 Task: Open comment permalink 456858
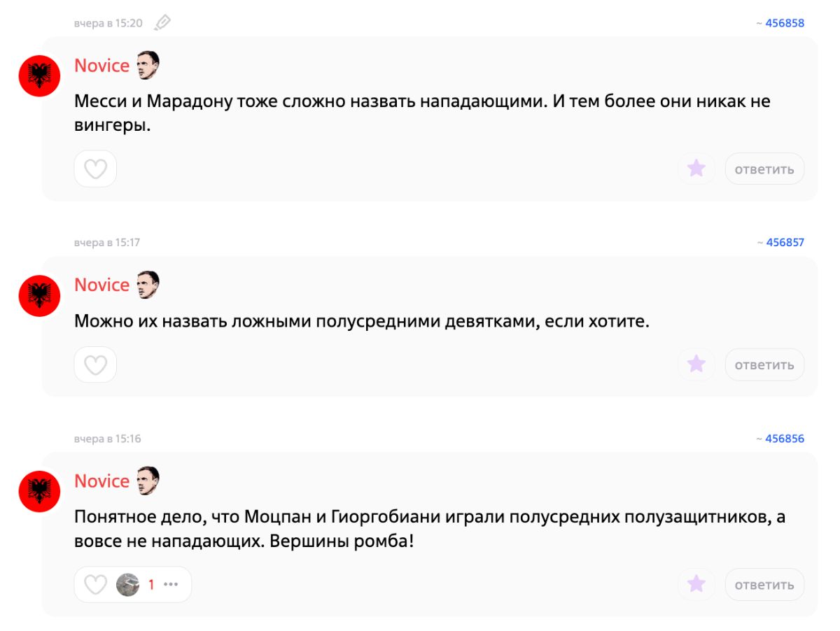784,23
